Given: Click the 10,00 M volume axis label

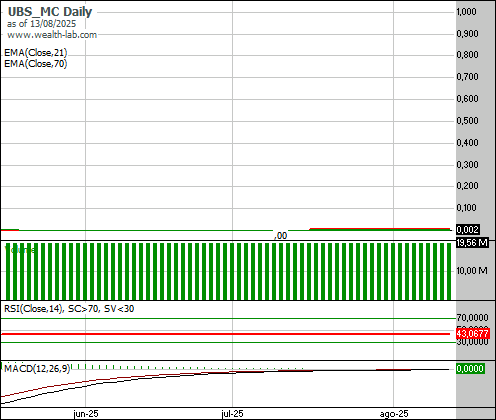Looking at the screenshot, I should click(x=472, y=271).
